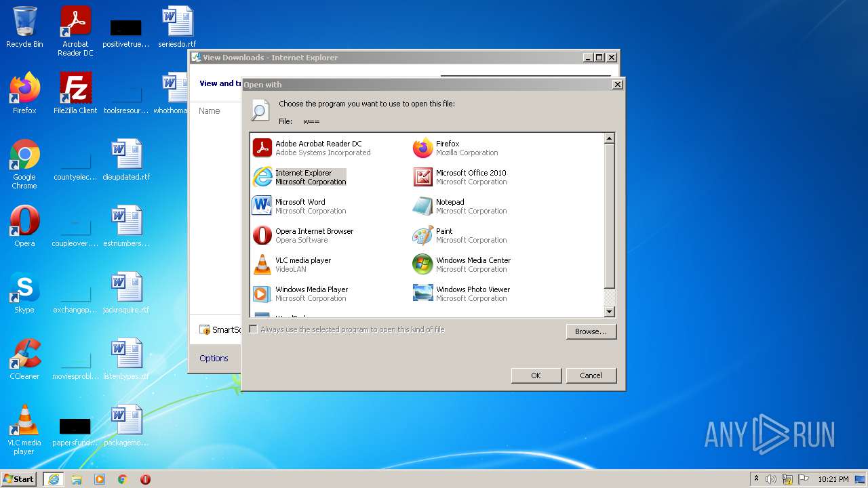The width and height of the screenshot is (868, 488).
Task: Open Media Player taskbar icon
Action: pyautogui.click(x=100, y=479)
